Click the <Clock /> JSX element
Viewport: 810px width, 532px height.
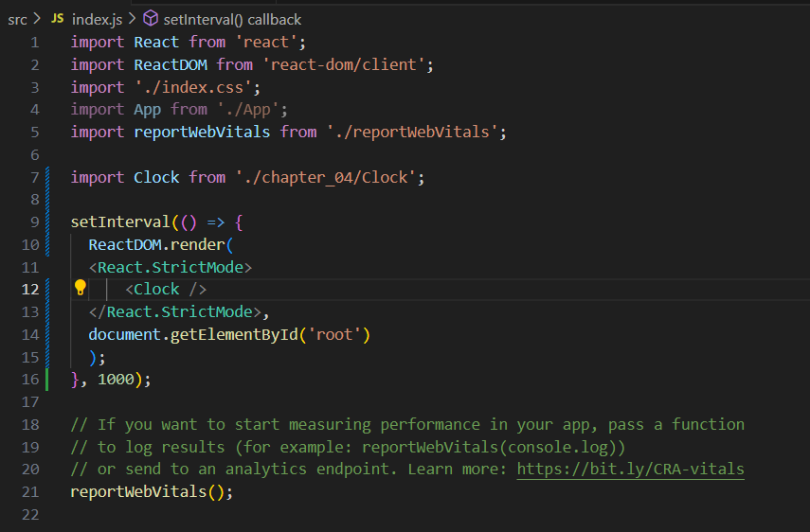coord(166,290)
